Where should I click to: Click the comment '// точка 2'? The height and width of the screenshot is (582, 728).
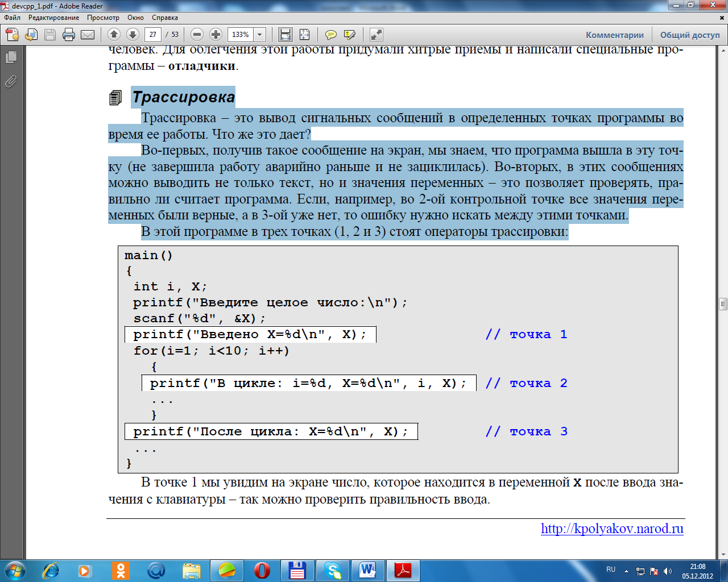pos(527,383)
